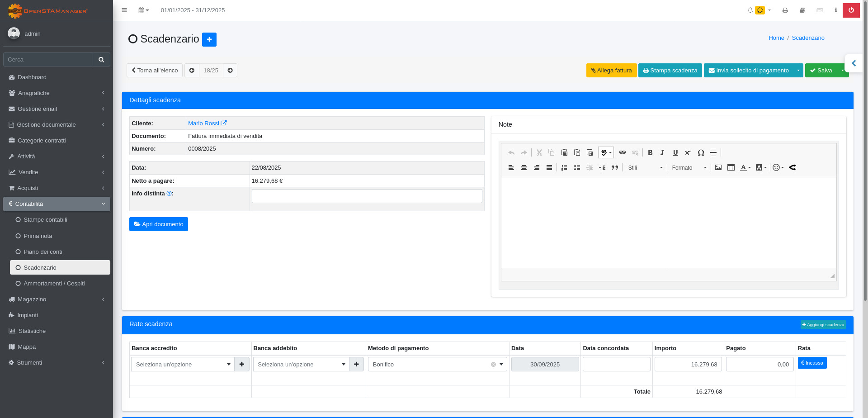Insert a numbered list in Note
Viewport: 868px width, 418px height.
coord(564,167)
